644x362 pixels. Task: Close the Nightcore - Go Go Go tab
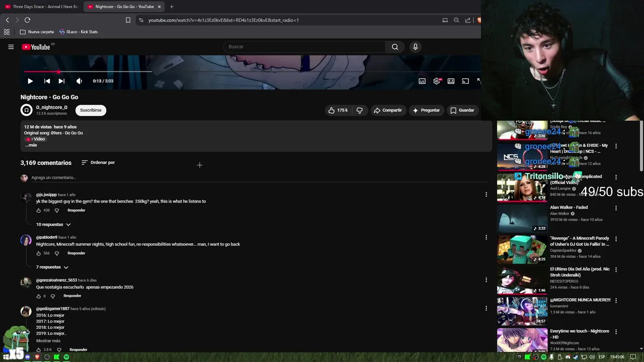[159, 7]
